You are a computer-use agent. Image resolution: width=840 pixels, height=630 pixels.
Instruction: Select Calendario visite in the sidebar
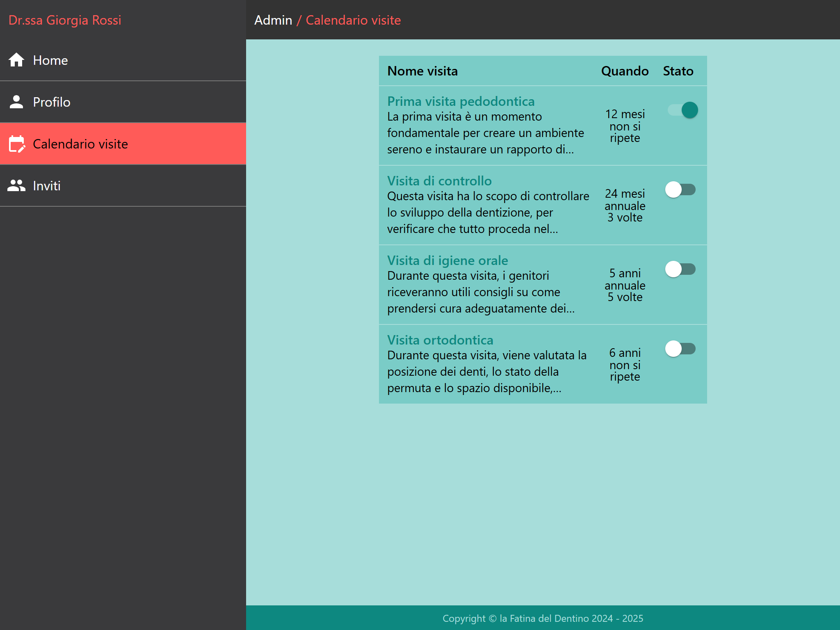click(80, 144)
